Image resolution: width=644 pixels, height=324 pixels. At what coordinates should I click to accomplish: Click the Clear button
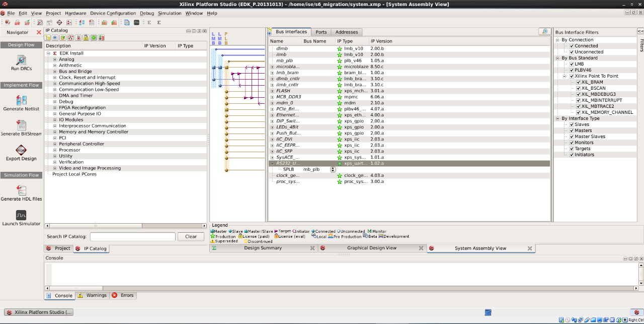click(x=191, y=236)
